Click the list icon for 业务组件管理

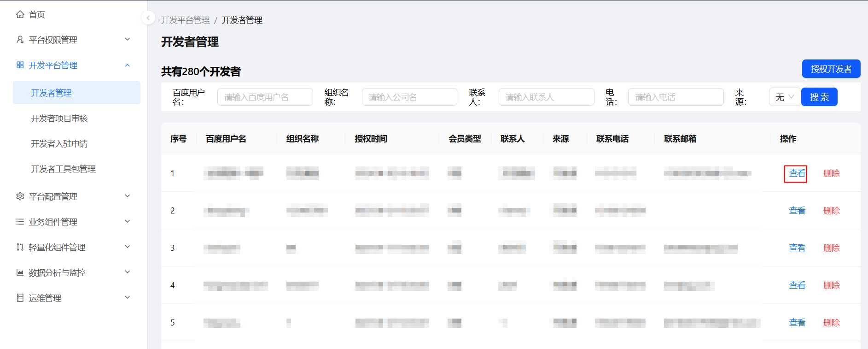point(20,222)
